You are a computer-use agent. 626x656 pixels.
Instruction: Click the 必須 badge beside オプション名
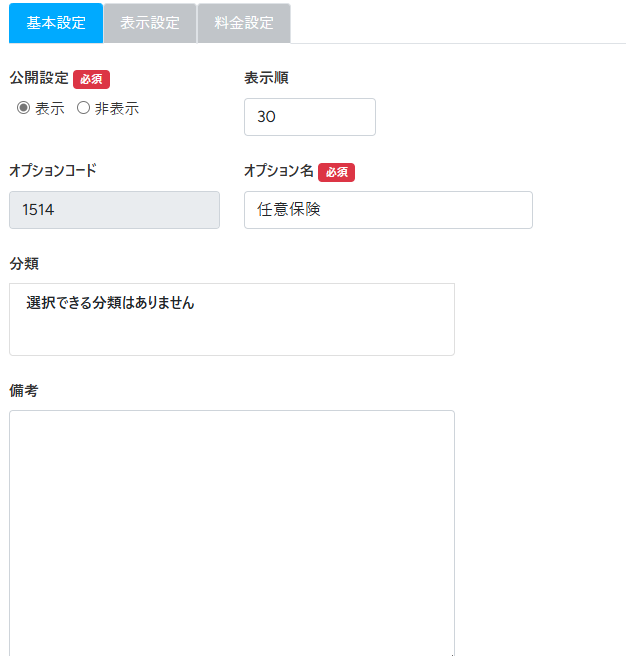(336, 172)
